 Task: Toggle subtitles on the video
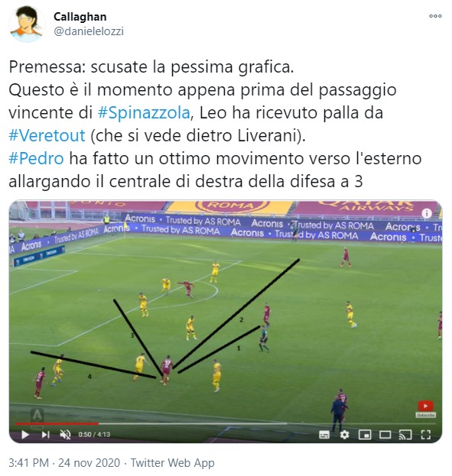tap(324, 435)
